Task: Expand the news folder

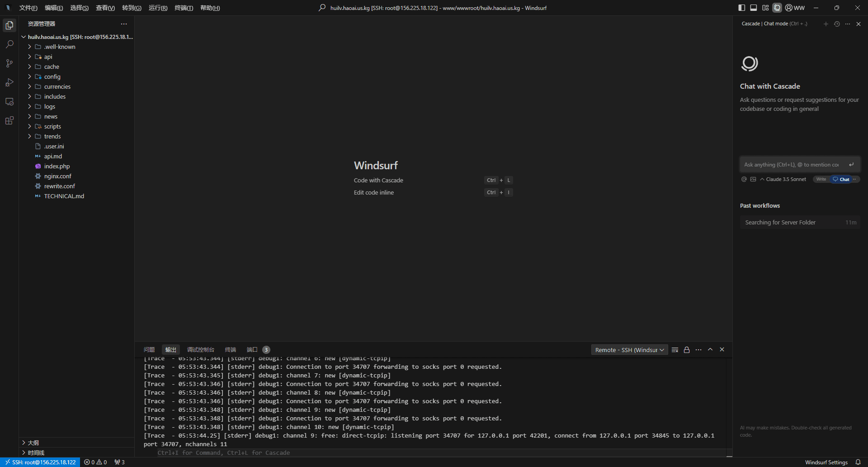Action: click(77, 116)
